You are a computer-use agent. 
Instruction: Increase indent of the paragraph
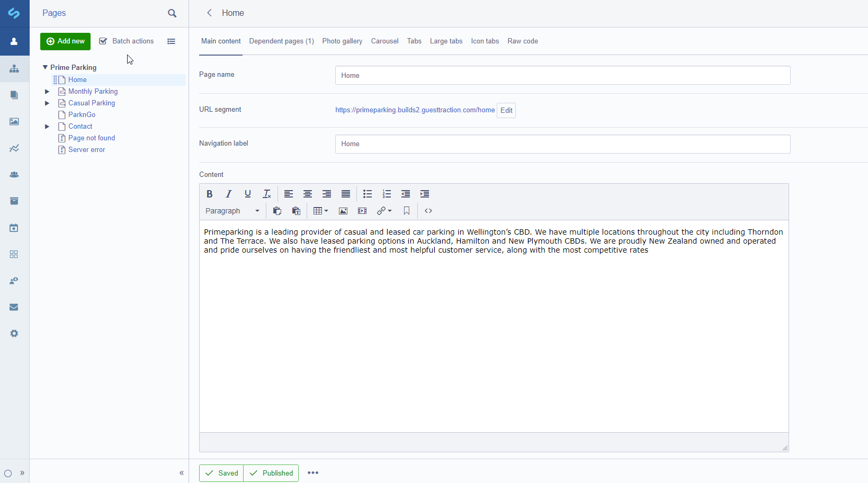[x=425, y=194]
